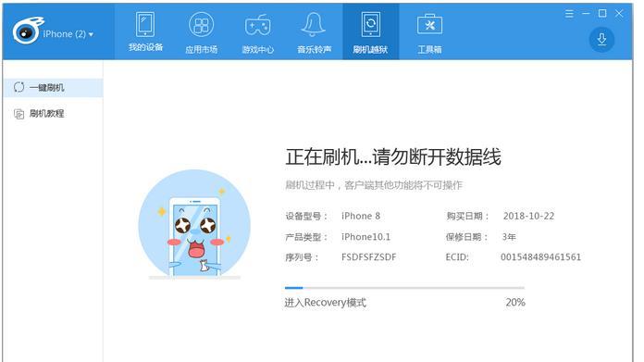Click the flashing progress bar
The width and height of the screenshot is (644, 362).
(404, 288)
